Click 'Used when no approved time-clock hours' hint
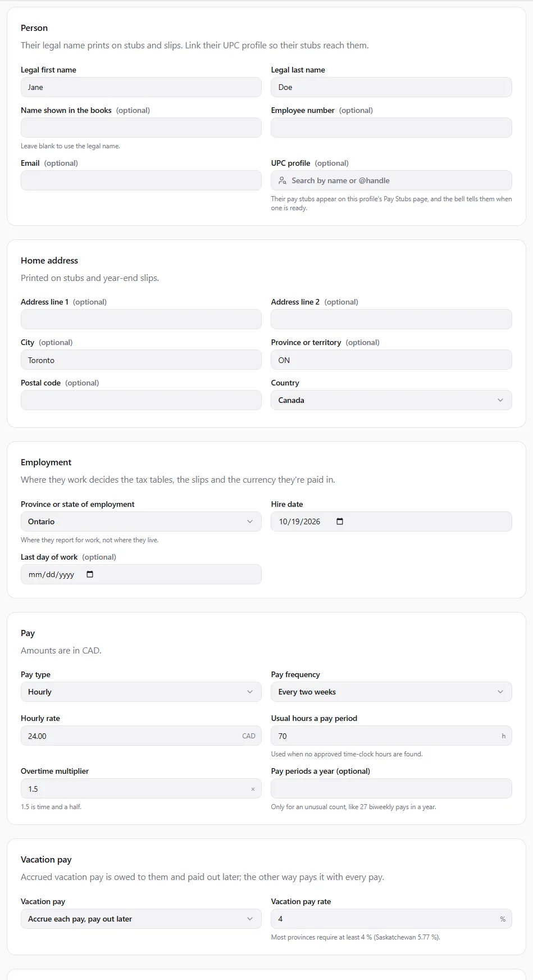 [x=347, y=754]
